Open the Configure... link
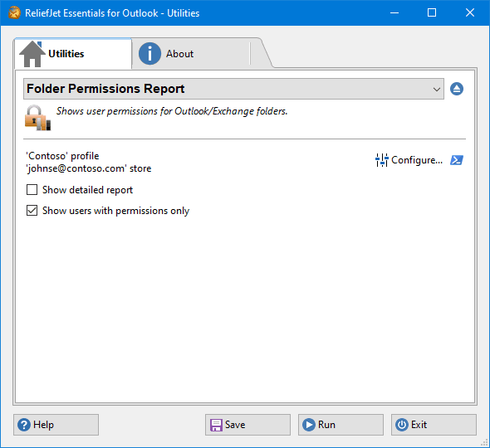This screenshot has width=490, height=448. [417, 160]
